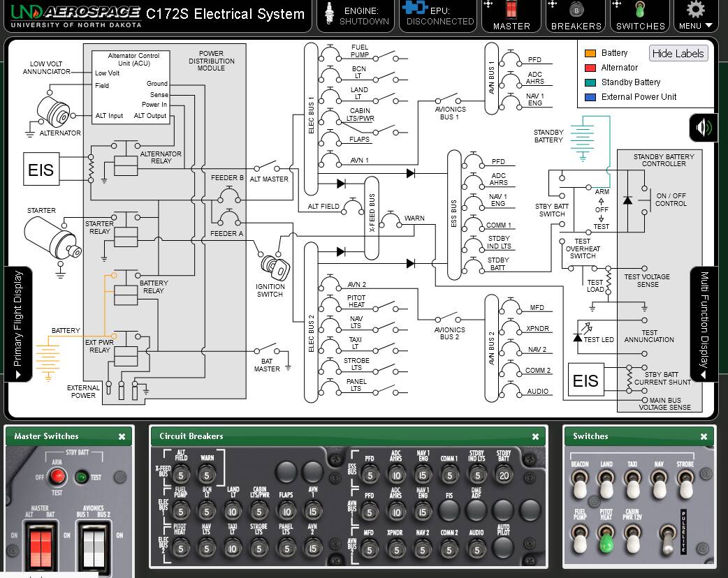The width and height of the screenshot is (728, 578).
Task: Close the Circuit Breakers panel
Action: pos(535,436)
